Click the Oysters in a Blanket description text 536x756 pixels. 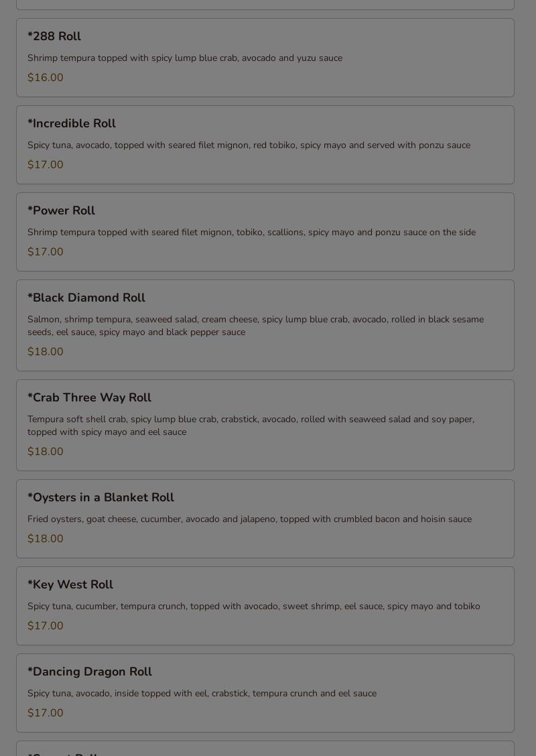(x=250, y=519)
